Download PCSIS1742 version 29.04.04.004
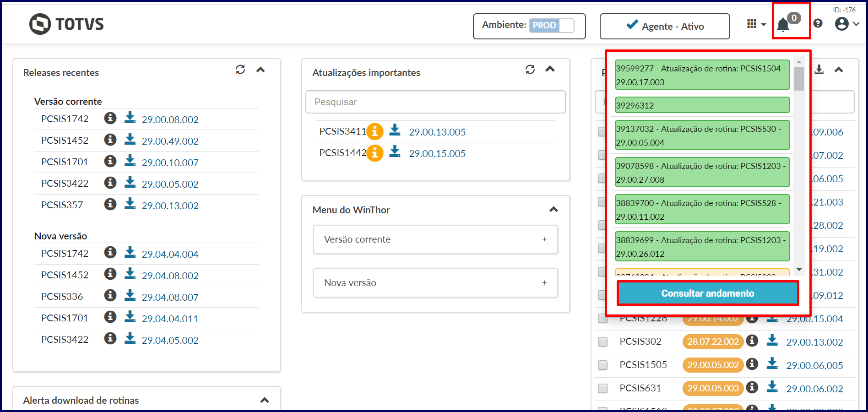 [130, 253]
